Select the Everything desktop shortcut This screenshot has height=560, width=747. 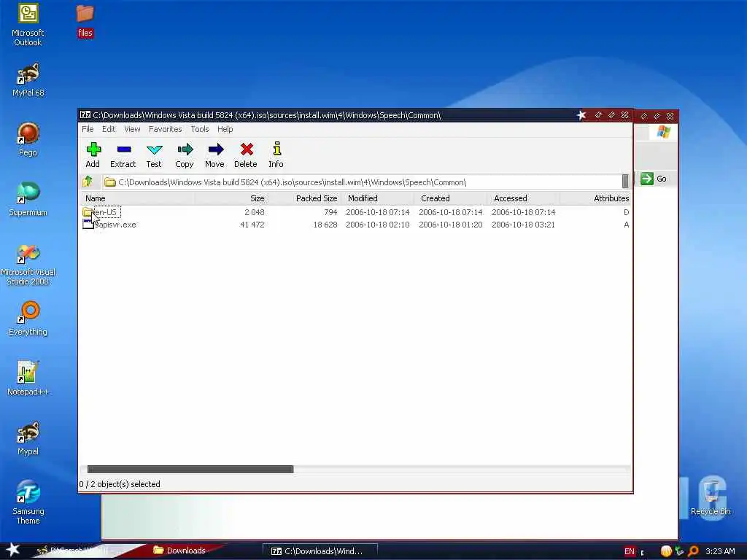(x=28, y=319)
